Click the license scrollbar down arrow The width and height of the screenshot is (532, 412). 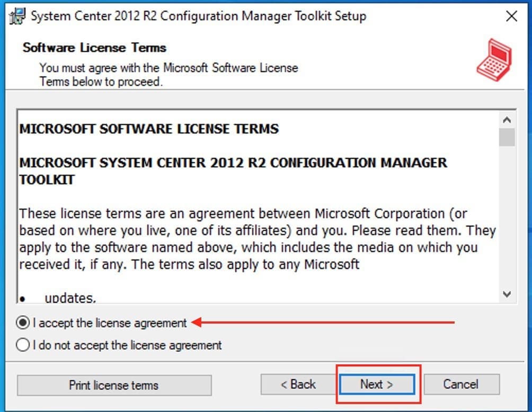pyautogui.click(x=507, y=294)
